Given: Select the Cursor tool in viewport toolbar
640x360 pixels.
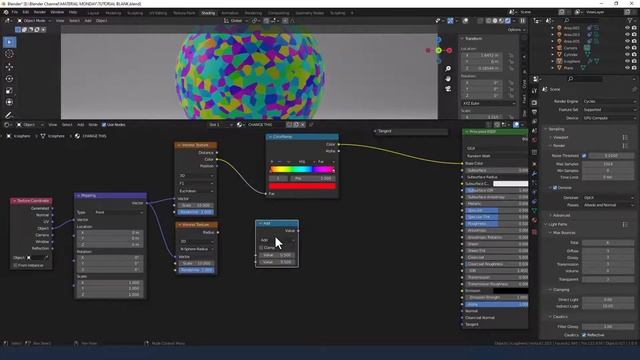Looking at the screenshot, I should click(x=9, y=54).
